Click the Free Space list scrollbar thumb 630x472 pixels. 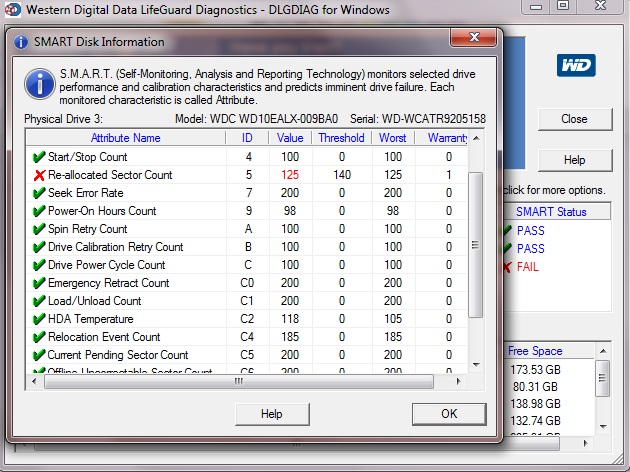point(602,378)
